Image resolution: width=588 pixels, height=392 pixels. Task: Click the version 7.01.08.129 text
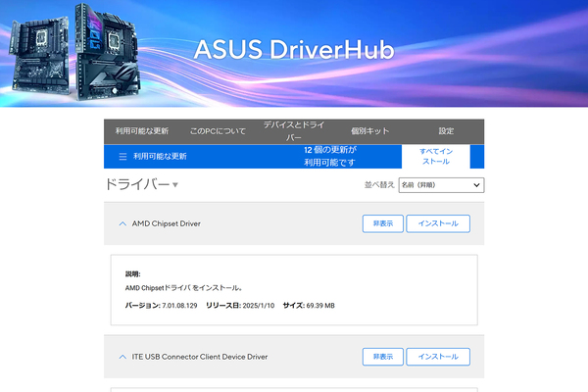pos(179,306)
